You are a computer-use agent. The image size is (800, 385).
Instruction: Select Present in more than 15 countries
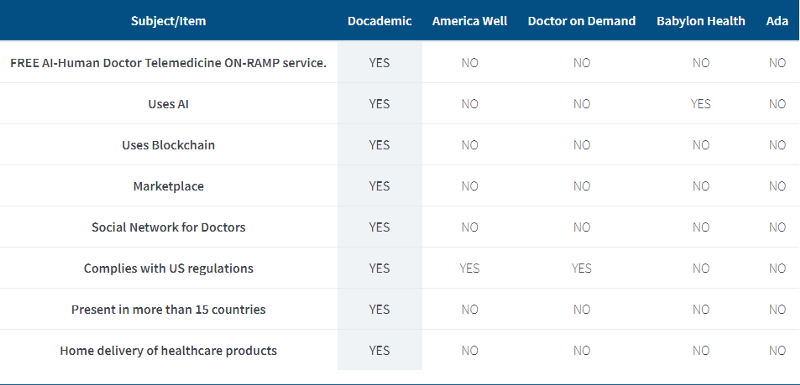click(x=168, y=310)
